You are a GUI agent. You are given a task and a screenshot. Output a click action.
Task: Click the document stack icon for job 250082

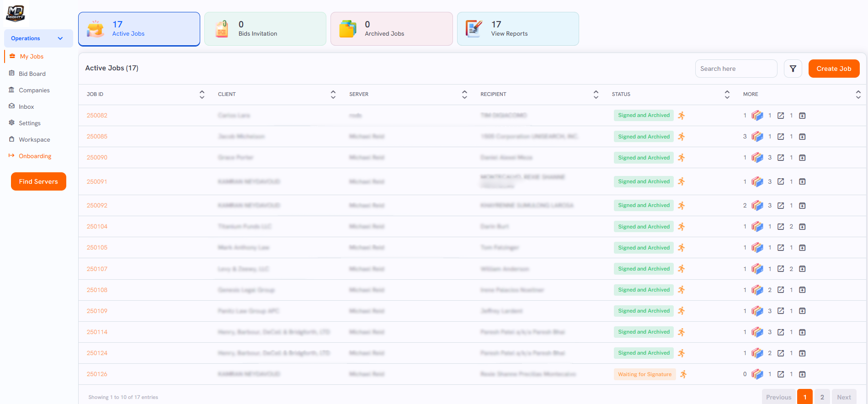click(757, 116)
